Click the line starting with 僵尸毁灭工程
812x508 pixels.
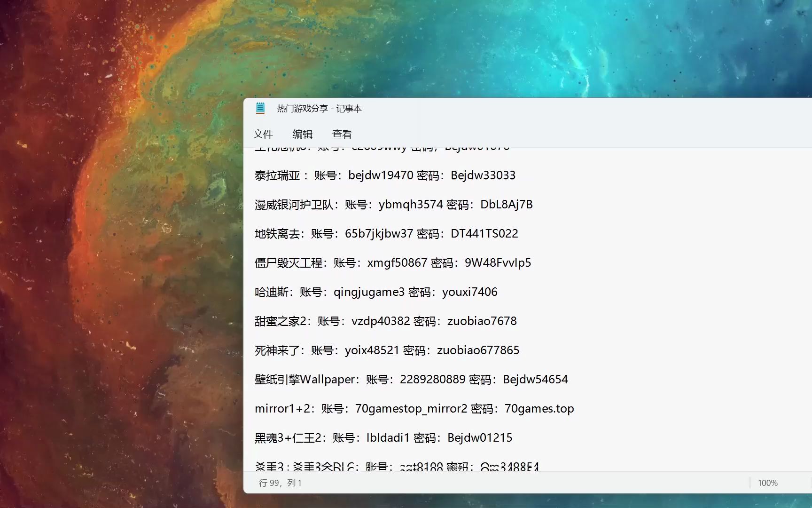pyautogui.click(x=393, y=263)
